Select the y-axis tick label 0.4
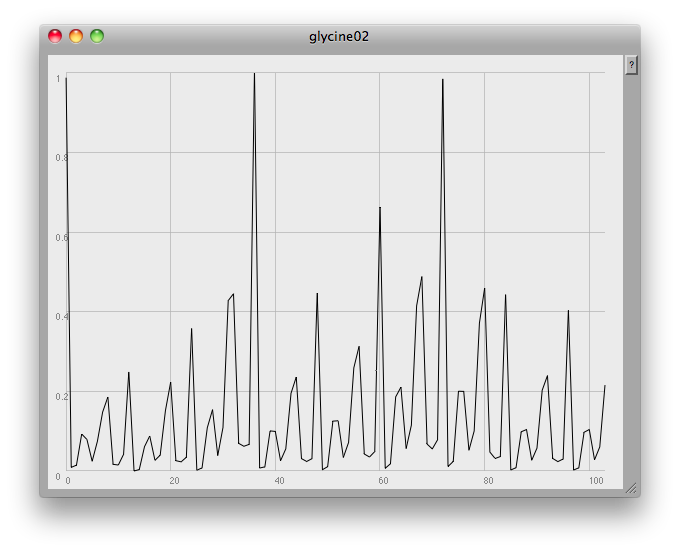 tap(58, 316)
